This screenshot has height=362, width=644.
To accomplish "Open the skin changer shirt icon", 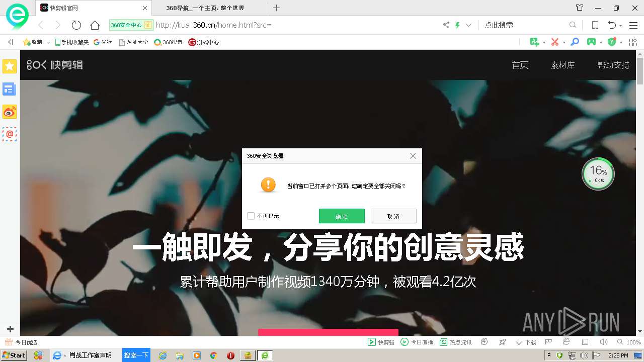I will pyautogui.click(x=580, y=8).
